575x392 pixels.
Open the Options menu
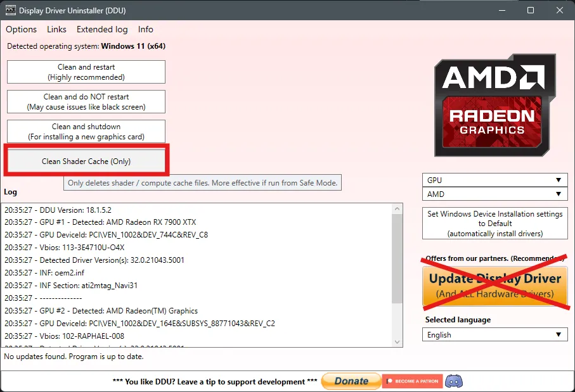(x=22, y=29)
